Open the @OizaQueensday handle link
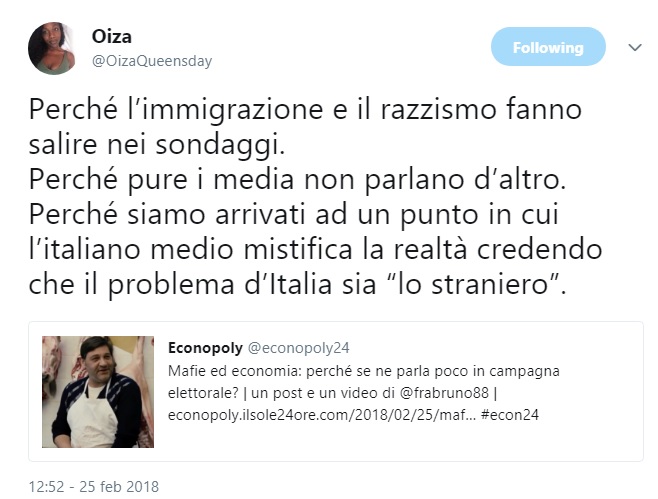This screenshot has height=499, width=658. coord(152,61)
